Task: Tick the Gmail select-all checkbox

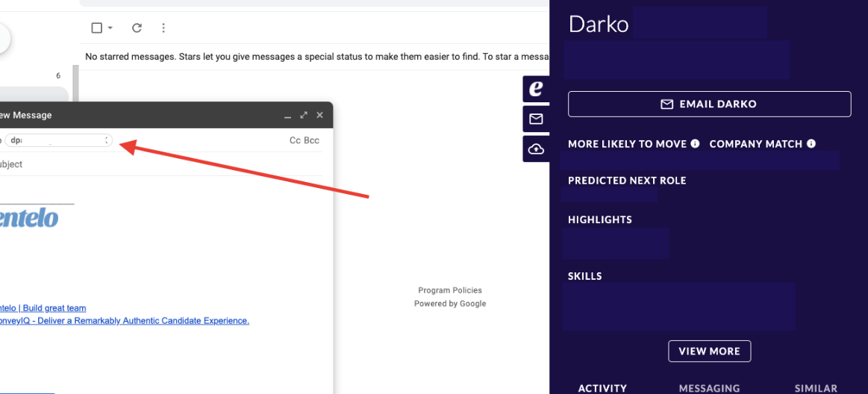Action: click(x=96, y=28)
